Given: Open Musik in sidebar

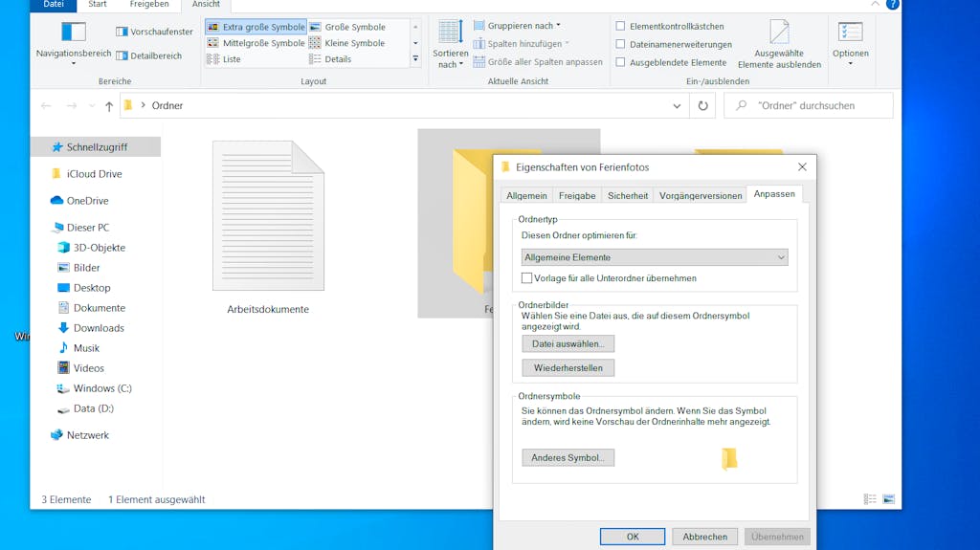Looking at the screenshot, I should [78, 348].
